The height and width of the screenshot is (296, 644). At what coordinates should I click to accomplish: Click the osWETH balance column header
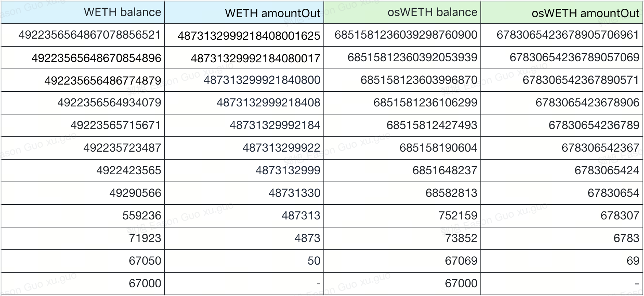432,12
